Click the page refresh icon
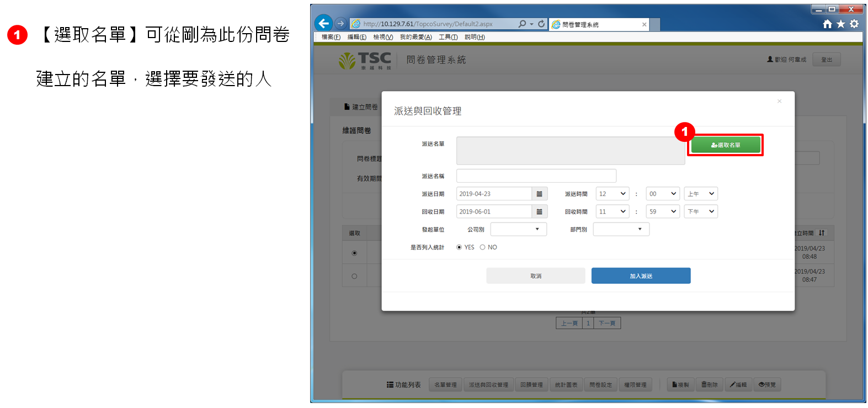The image size is (868, 408). (541, 24)
